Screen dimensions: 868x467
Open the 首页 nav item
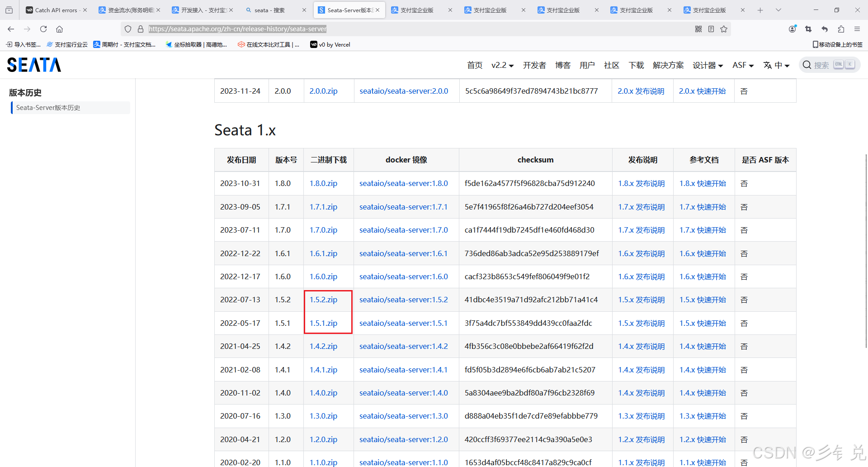[x=475, y=65]
